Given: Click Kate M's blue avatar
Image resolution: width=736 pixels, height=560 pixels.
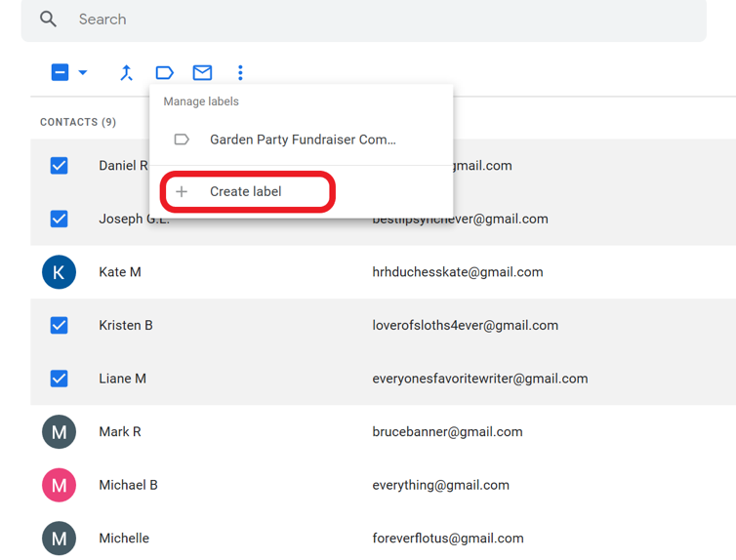Looking at the screenshot, I should (x=59, y=272).
